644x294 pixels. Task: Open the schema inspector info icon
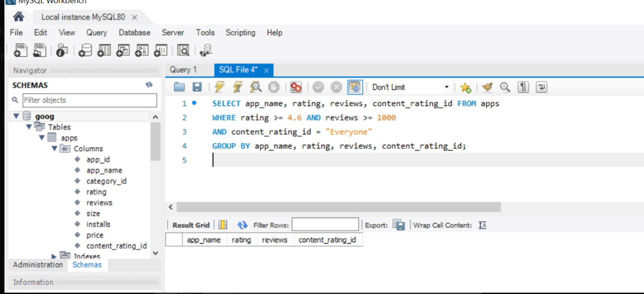tap(62, 51)
